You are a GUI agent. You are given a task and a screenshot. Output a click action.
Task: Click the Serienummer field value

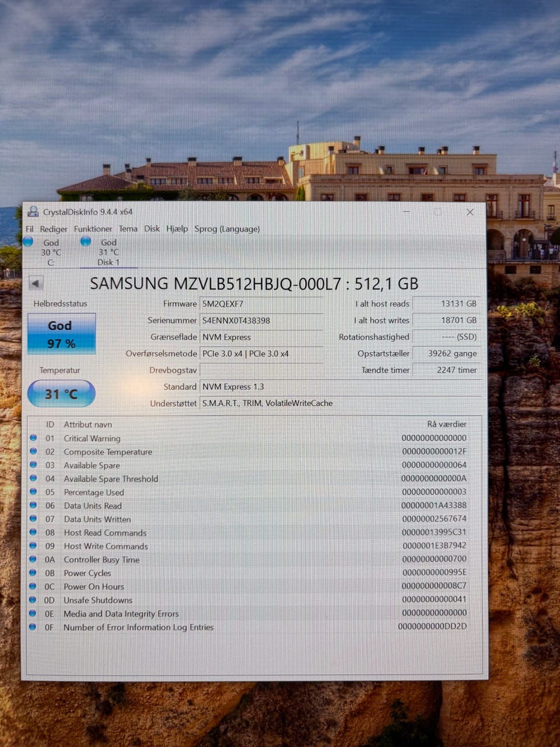click(261, 320)
